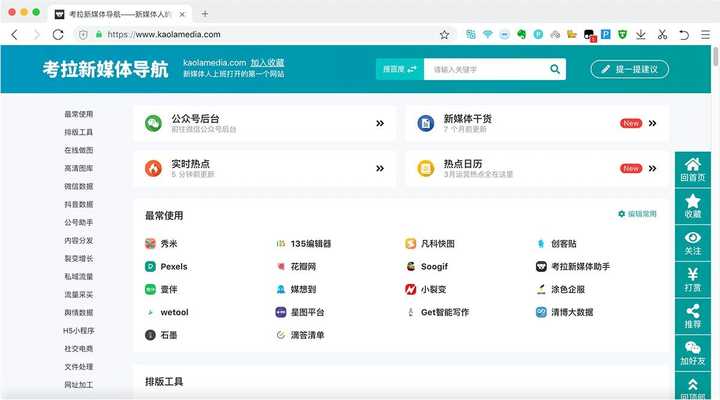Click the back-to-top double chevron button

click(x=692, y=386)
